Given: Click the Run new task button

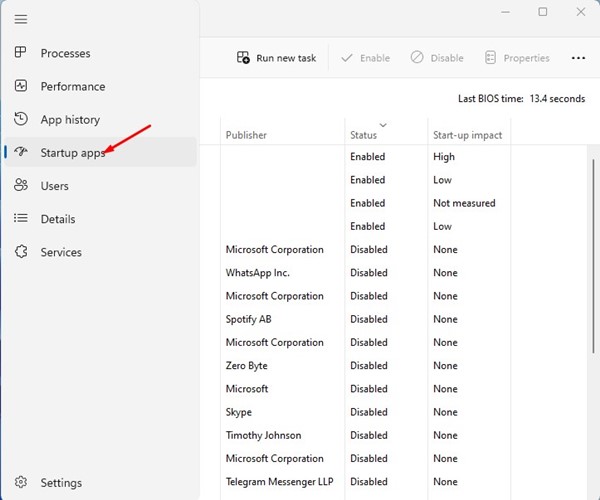Looking at the screenshot, I should [x=276, y=58].
